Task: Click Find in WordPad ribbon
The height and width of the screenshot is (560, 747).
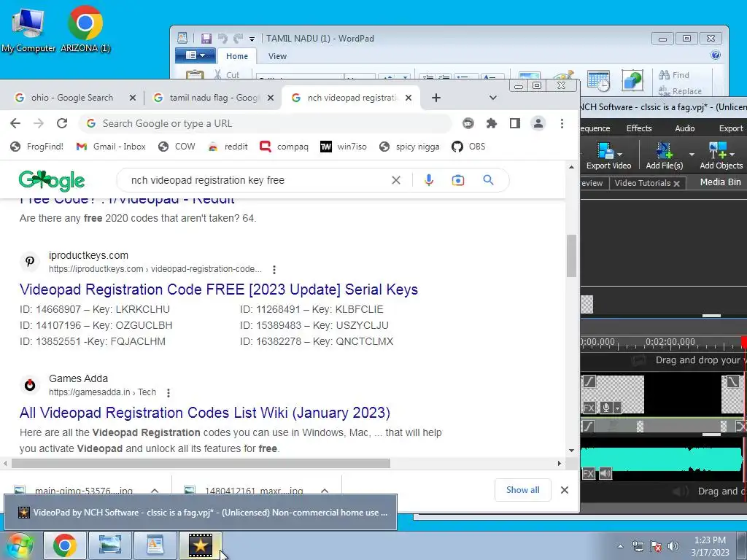Action: 673,75
